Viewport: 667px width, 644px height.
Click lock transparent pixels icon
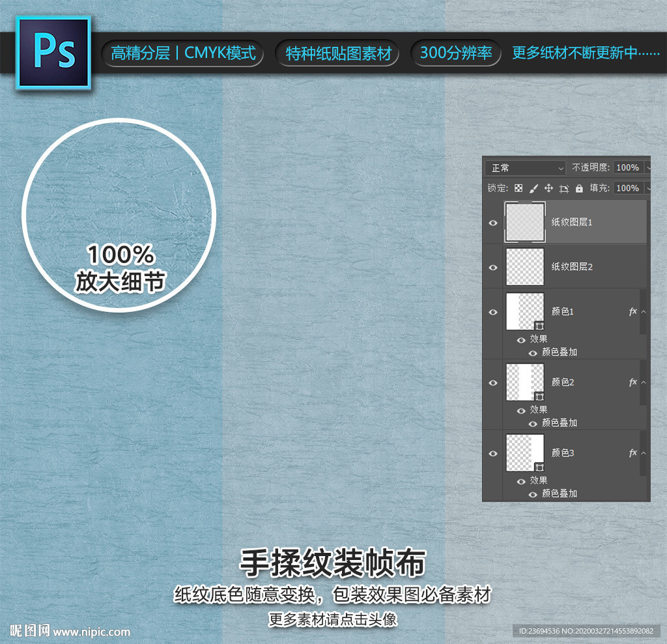(518, 188)
